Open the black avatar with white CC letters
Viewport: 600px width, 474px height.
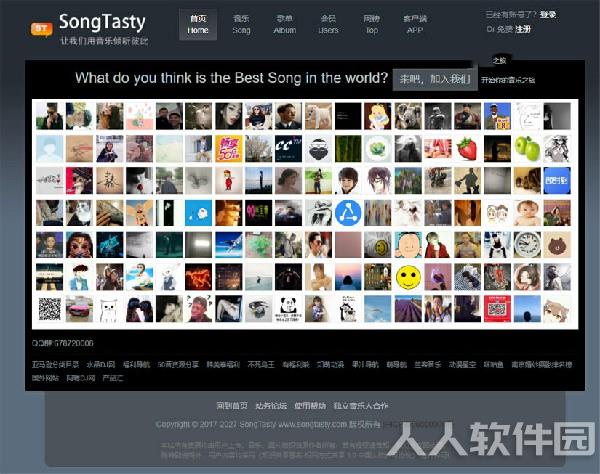288,148
